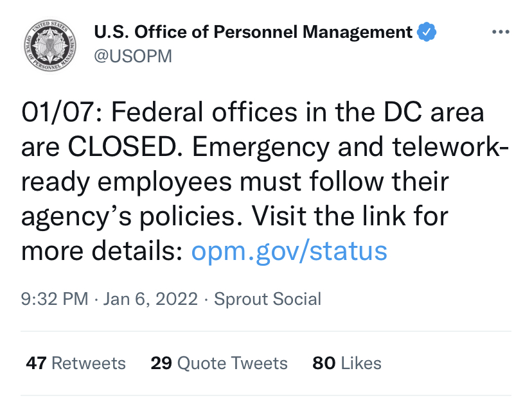Follow the opm.gov/status link

[289, 251]
